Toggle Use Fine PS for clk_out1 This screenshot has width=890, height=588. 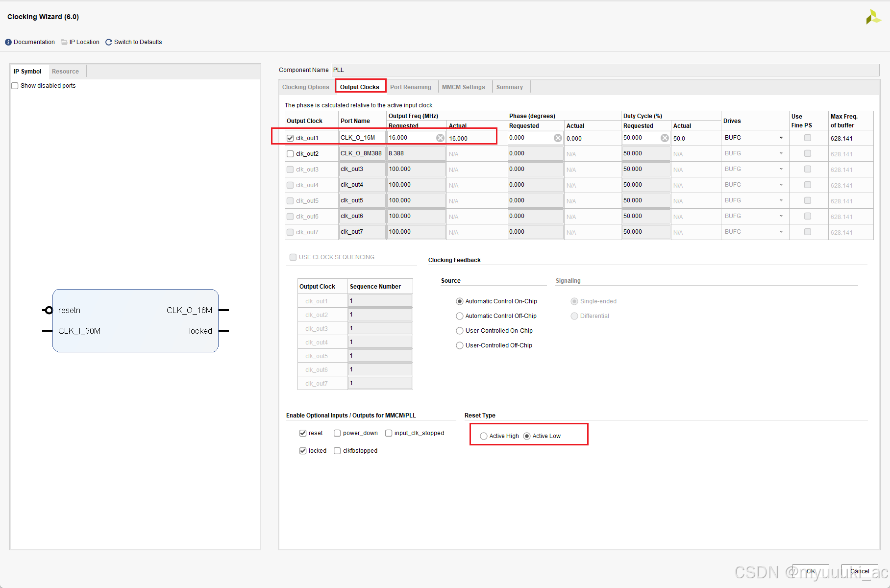point(808,138)
